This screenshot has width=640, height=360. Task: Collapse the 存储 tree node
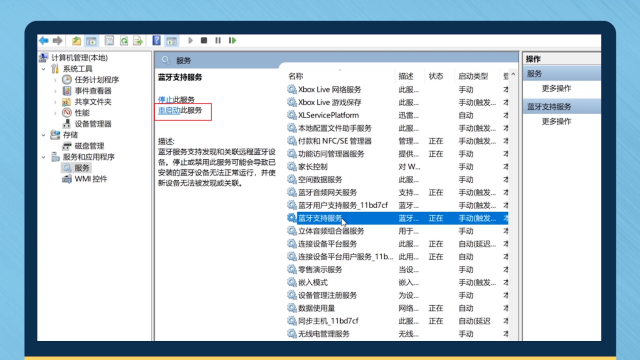pyautogui.click(x=44, y=135)
